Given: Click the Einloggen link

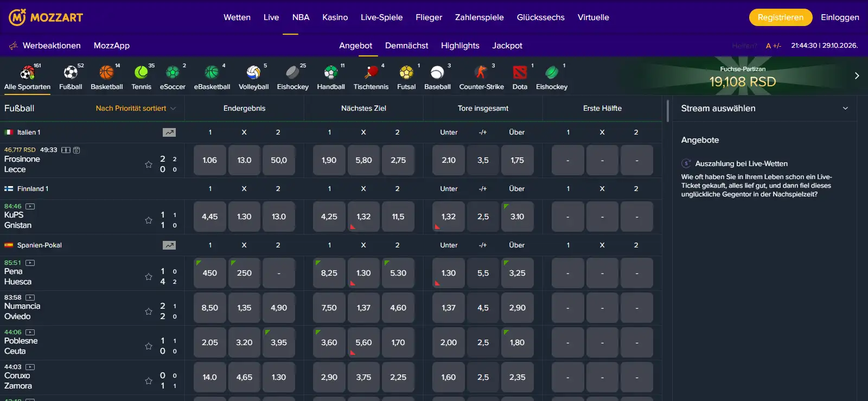Looking at the screenshot, I should (x=840, y=17).
